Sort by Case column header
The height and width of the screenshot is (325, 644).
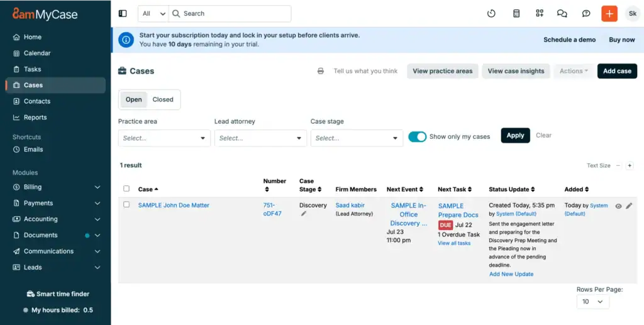[148, 189]
